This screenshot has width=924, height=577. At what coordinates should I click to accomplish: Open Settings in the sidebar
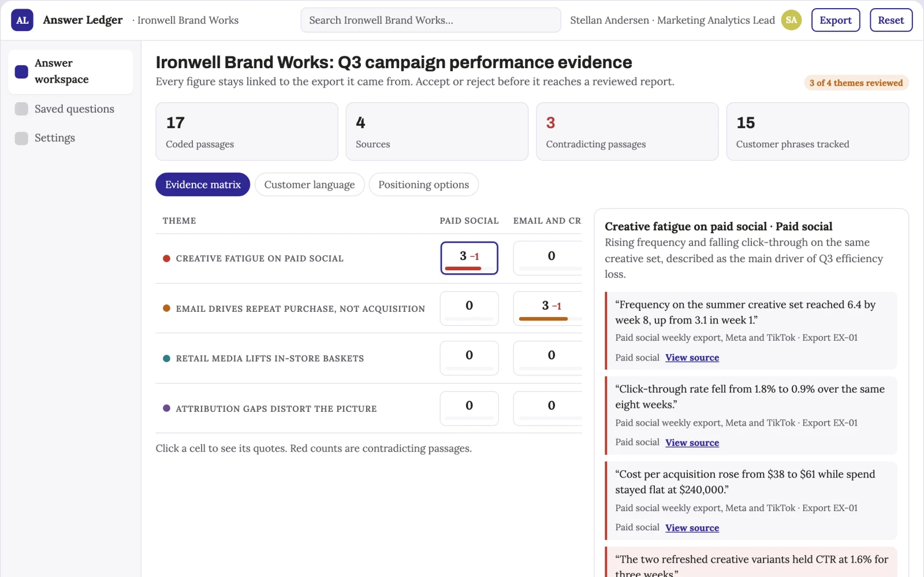(x=70, y=138)
